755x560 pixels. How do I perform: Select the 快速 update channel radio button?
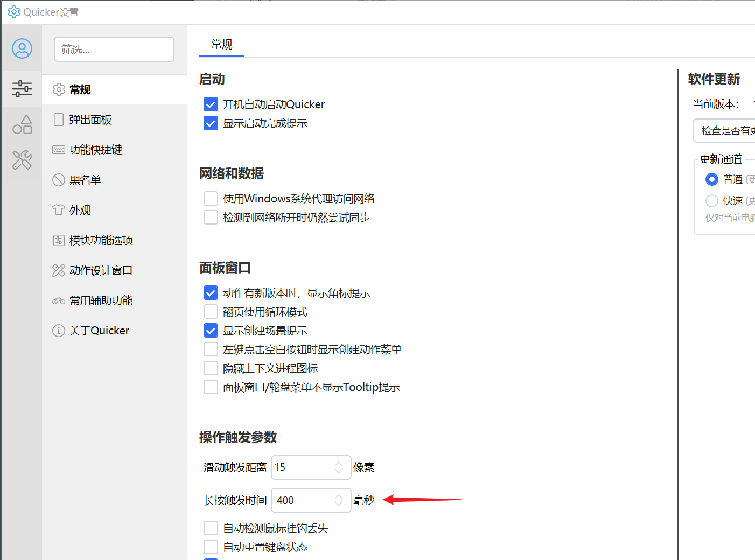point(712,201)
